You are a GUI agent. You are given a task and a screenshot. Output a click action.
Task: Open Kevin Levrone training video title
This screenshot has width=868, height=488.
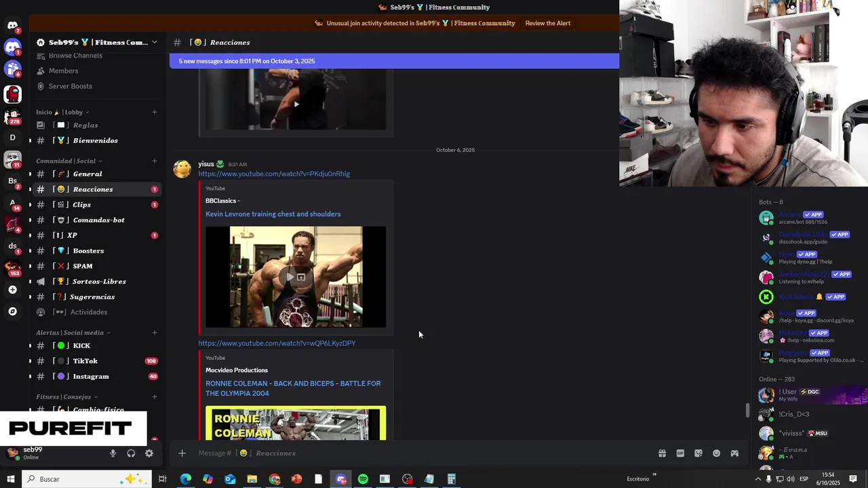point(273,214)
